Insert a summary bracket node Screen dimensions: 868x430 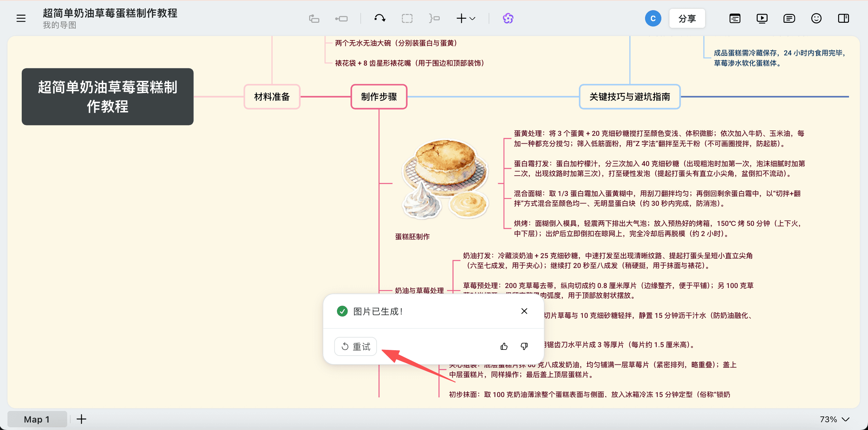(x=434, y=18)
